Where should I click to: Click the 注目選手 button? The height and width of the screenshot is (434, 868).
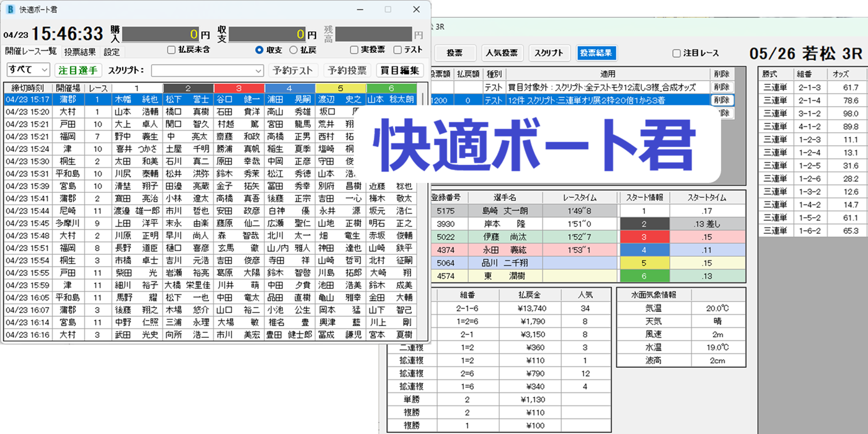tap(77, 70)
